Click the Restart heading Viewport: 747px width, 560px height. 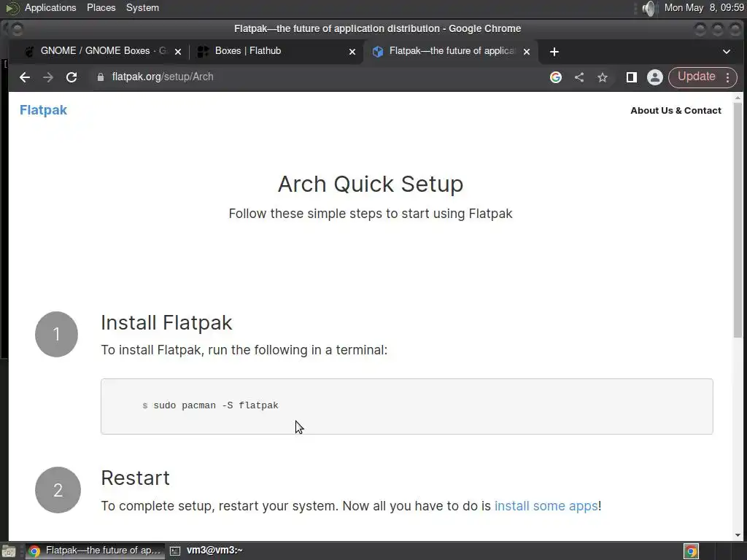pyautogui.click(x=135, y=478)
